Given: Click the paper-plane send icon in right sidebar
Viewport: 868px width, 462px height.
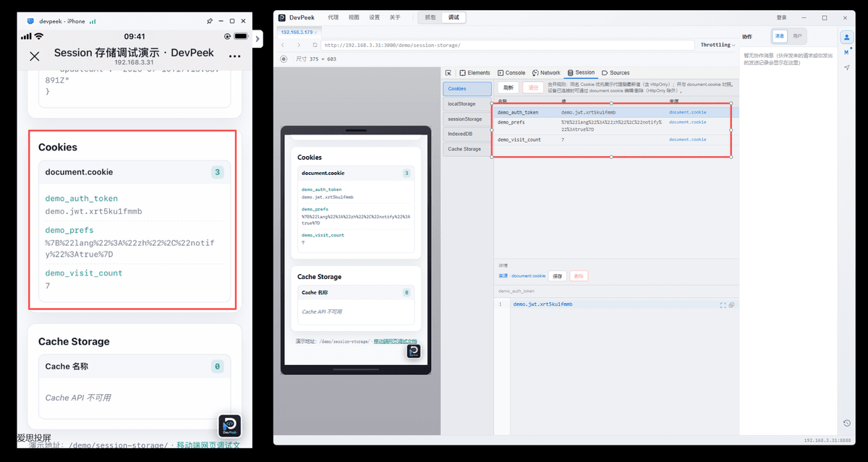Looking at the screenshot, I should [846, 67].
